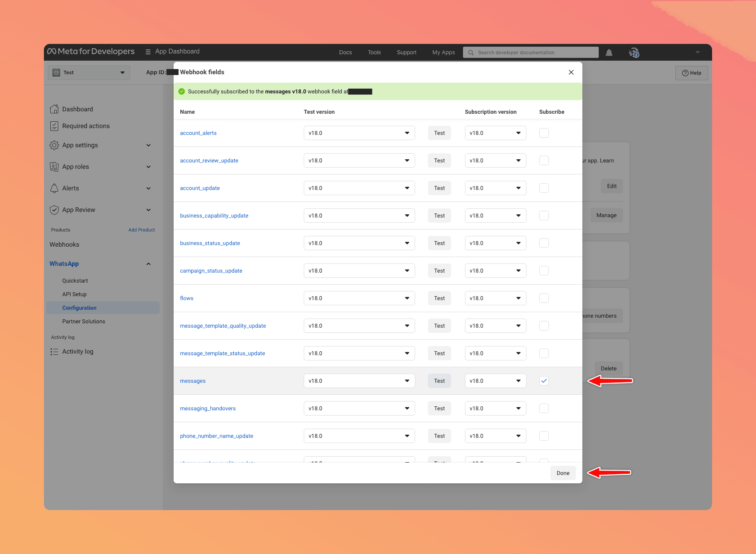Check business_capability_update subscribe box

[x=544, y=216]
